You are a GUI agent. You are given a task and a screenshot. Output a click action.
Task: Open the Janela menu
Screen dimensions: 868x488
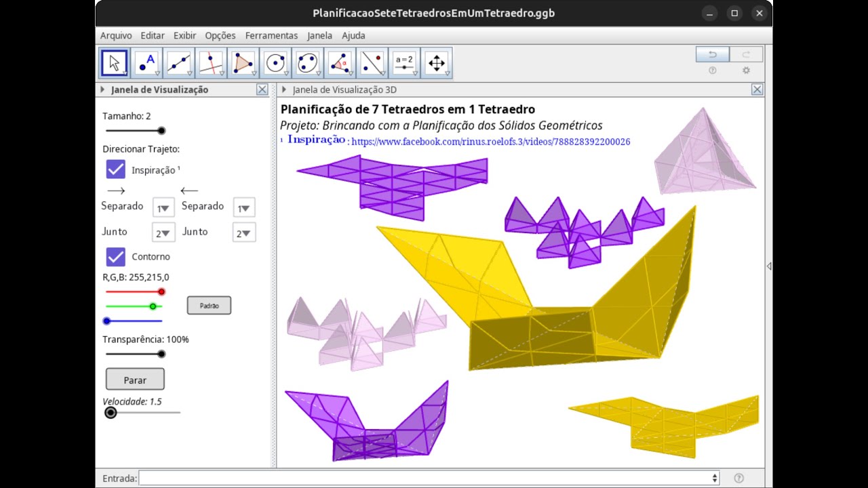pyautogui.click(x=319, y=36)
